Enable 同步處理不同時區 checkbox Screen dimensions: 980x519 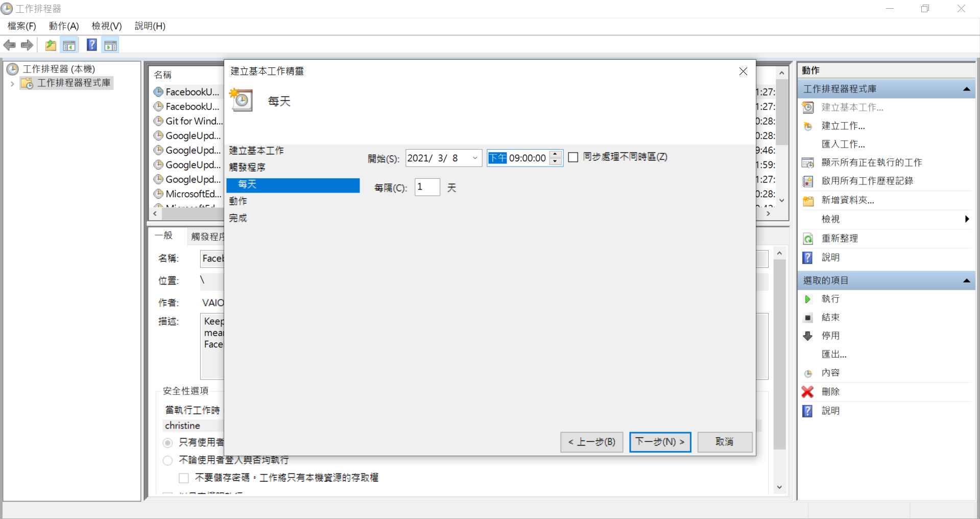pyautogui.click(x=573, y=157)
